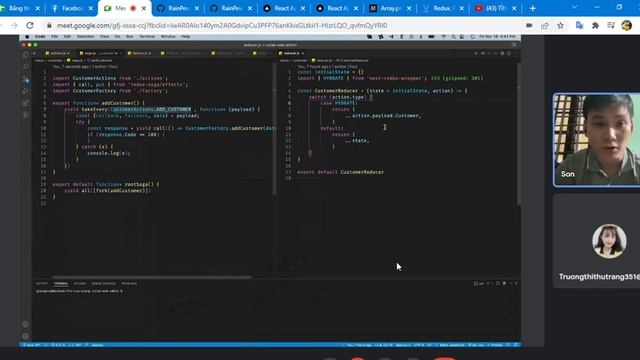Screen dimensions: 640x360
Task: Switch to the Array.pr MDN tab
Action: (390, 8)
